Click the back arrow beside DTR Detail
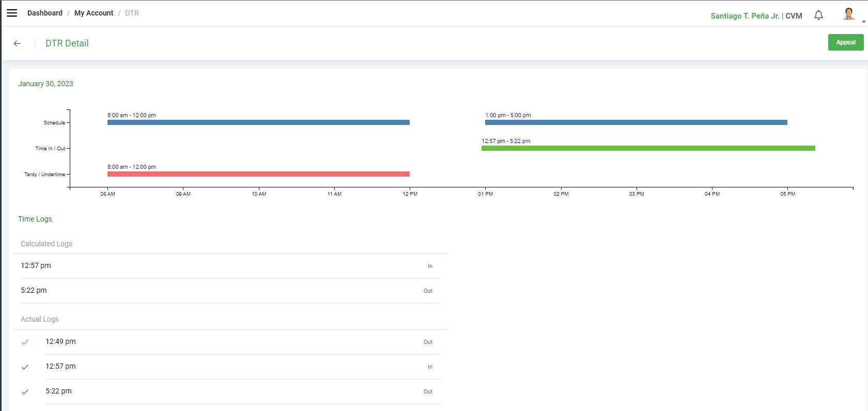 point(17,43)
